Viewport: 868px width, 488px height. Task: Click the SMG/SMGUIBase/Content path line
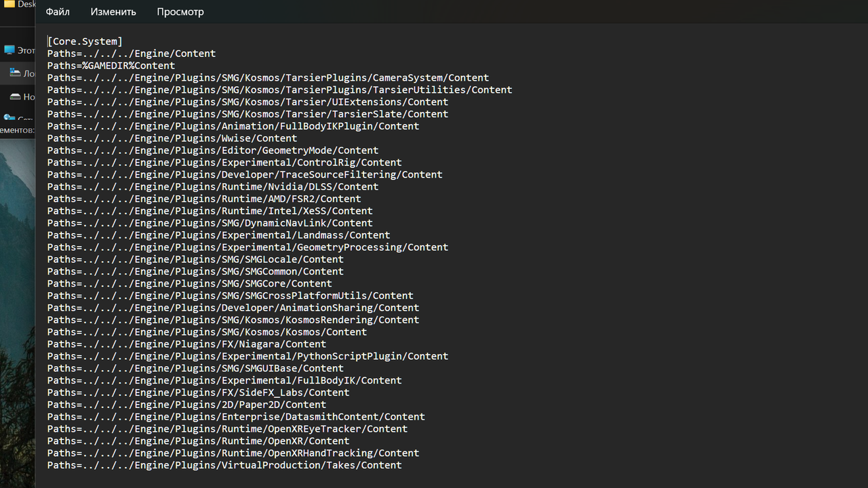point(195,369)
